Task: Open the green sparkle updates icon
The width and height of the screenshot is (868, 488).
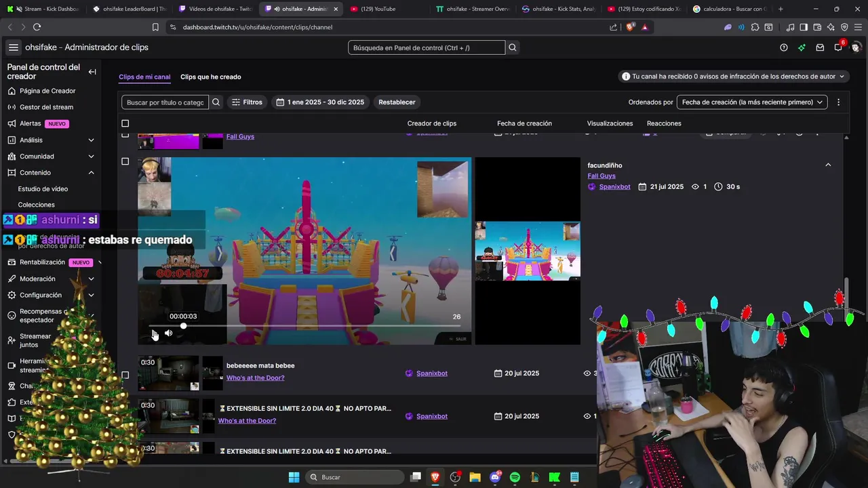Action: [x=802, y=47]
